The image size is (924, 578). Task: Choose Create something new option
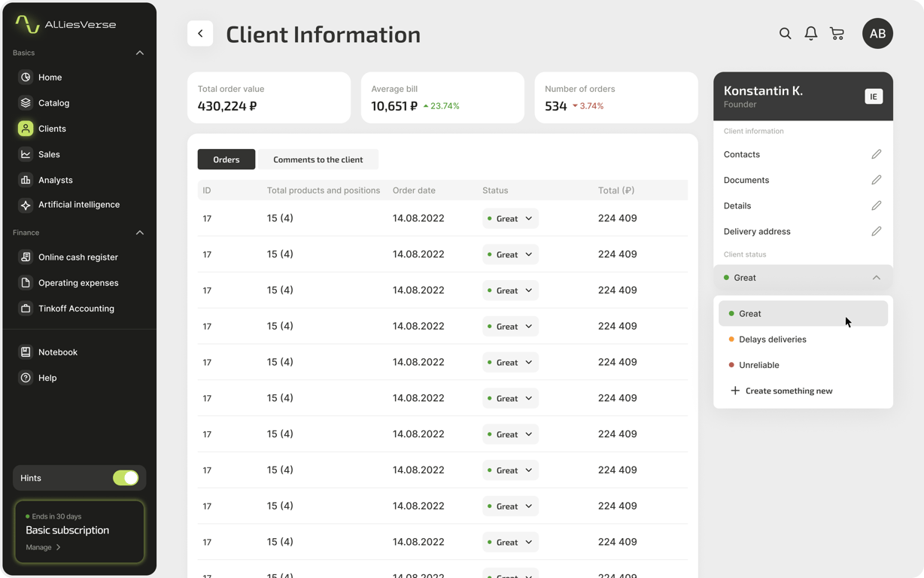[803, 391]
